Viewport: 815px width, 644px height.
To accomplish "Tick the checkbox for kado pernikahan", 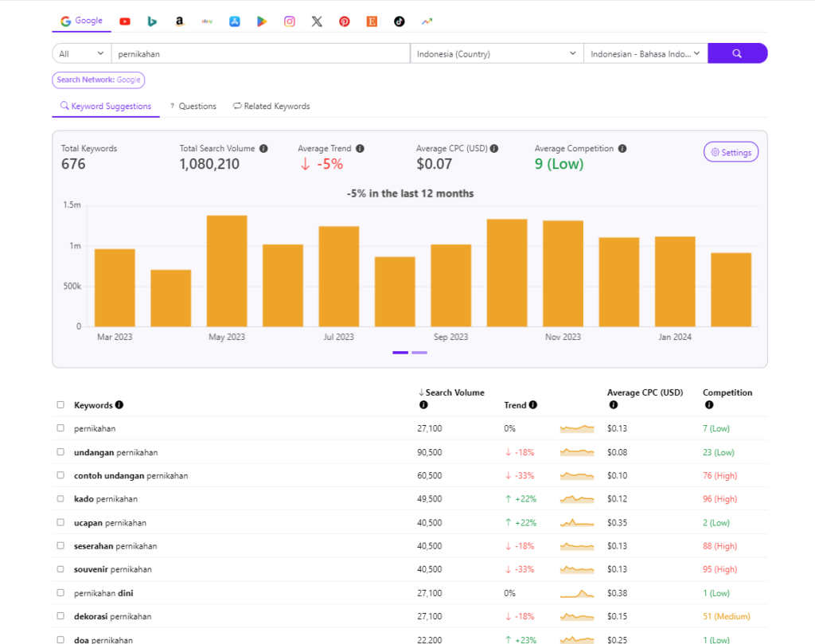I will 60,499.
